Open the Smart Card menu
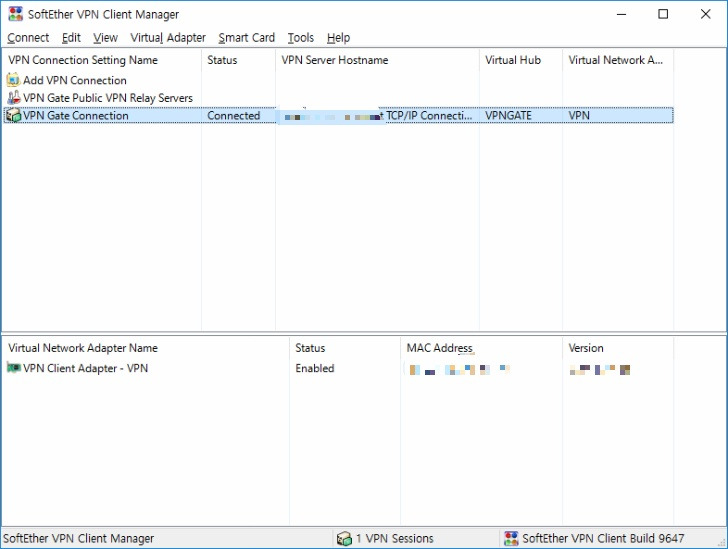This screenshot has width=728, height=549. tap(247, 38)
